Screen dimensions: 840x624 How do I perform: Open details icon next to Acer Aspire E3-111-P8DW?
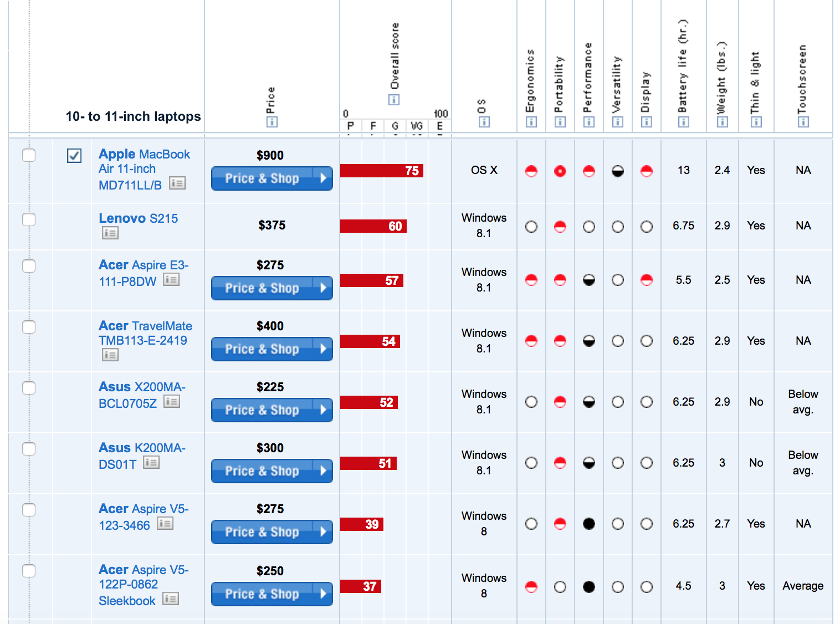click(x=171, y=280)
